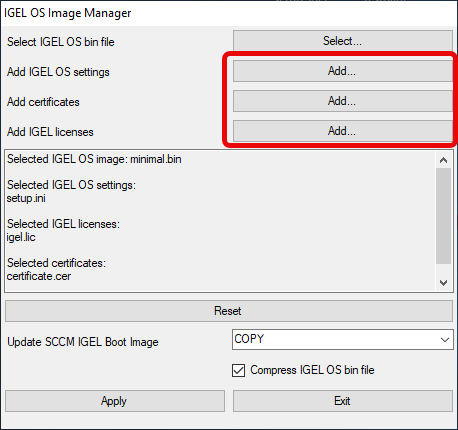Click the Selected IGEL OS image: minimal.bin line

point(94,159)
